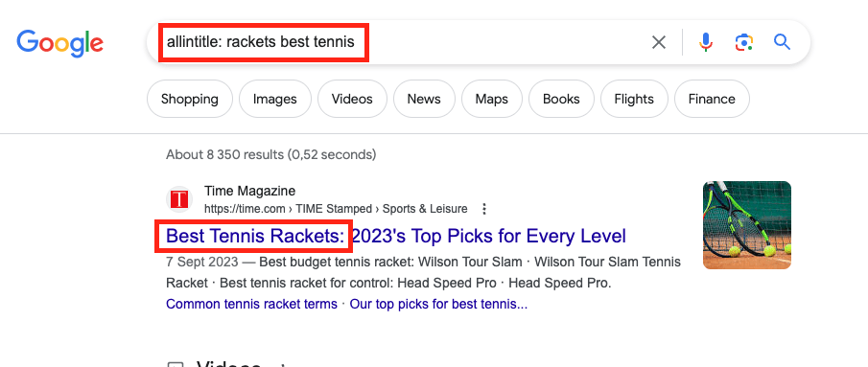Focus the allintitle search query field
The width and height of the screenshot is (868, 367).
pyautogui.click(x=399, y=42)
